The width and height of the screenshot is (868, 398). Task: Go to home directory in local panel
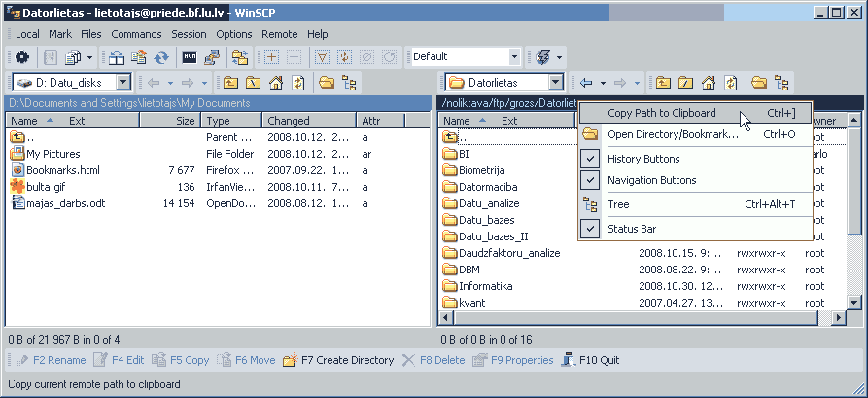276,83
